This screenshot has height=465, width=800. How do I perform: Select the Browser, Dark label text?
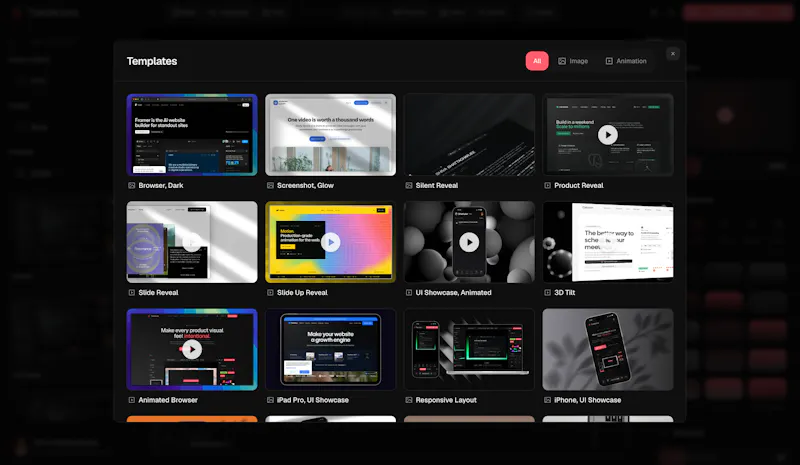pyautogui.click(x=161, y=185)
